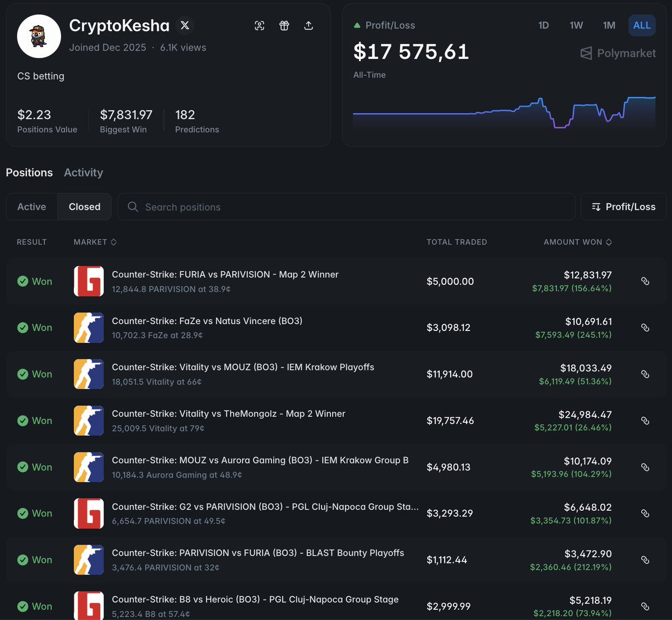672x620 pixels.
Task: Copy link for MOUZ vs Aurora Gaming row
Action: click(645, 467)
